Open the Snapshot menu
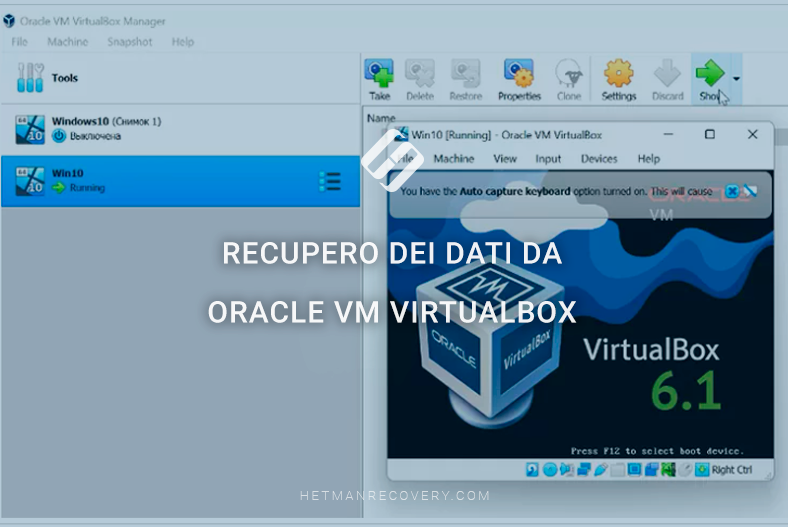The height and width of the screenshot is (527, 788). pos(129,42)
